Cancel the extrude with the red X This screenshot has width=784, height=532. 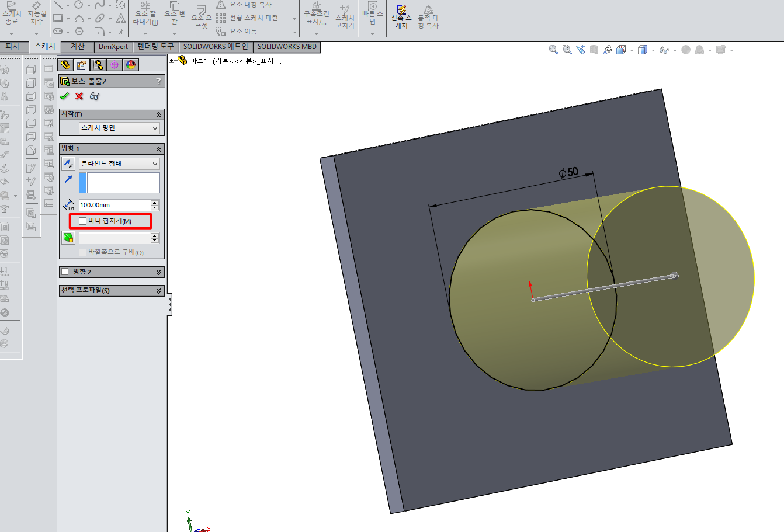pos(79,96)
